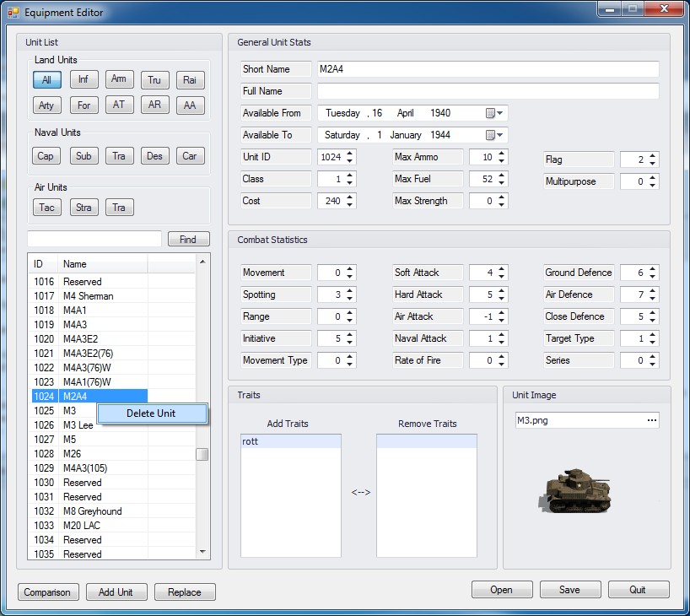Sort unit list by Name column header
Viewport: 690px width, 616px height.
pyautogui.click(x=103, y=264)
